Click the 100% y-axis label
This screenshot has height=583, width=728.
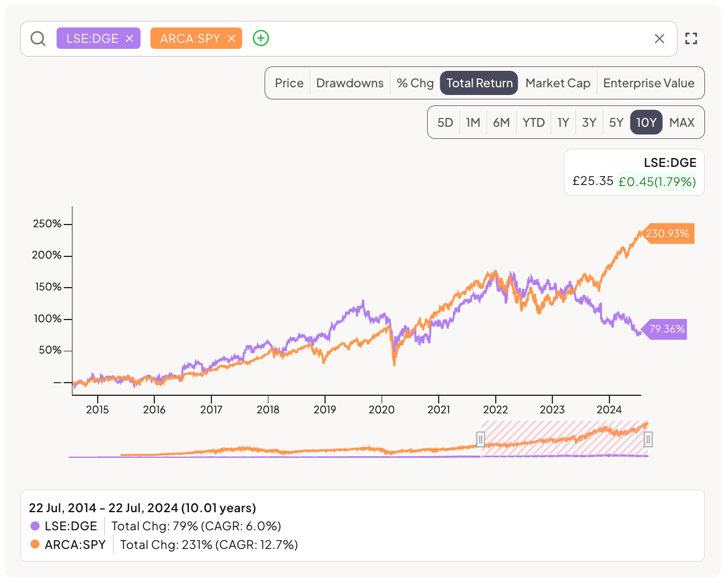[x=48, y=318]
